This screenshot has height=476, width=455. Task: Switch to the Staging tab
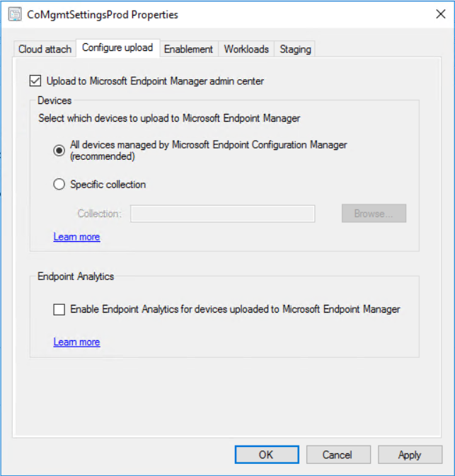295,49
